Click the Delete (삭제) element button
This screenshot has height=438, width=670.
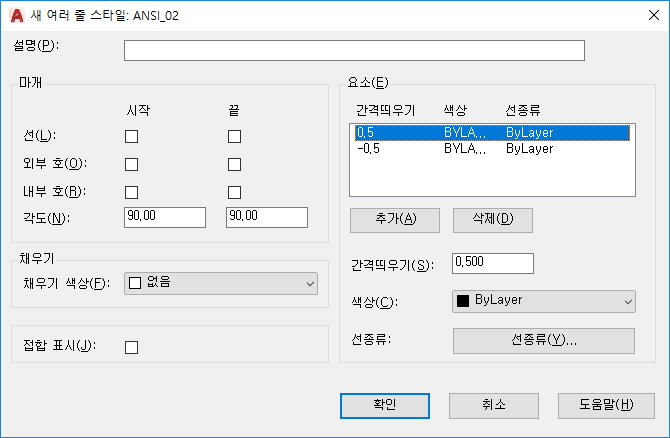[x=493, y=220]
